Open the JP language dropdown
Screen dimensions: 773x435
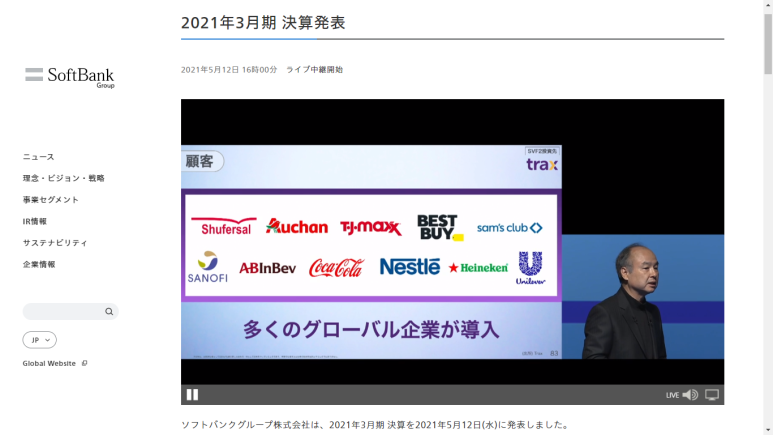point(39,340)
